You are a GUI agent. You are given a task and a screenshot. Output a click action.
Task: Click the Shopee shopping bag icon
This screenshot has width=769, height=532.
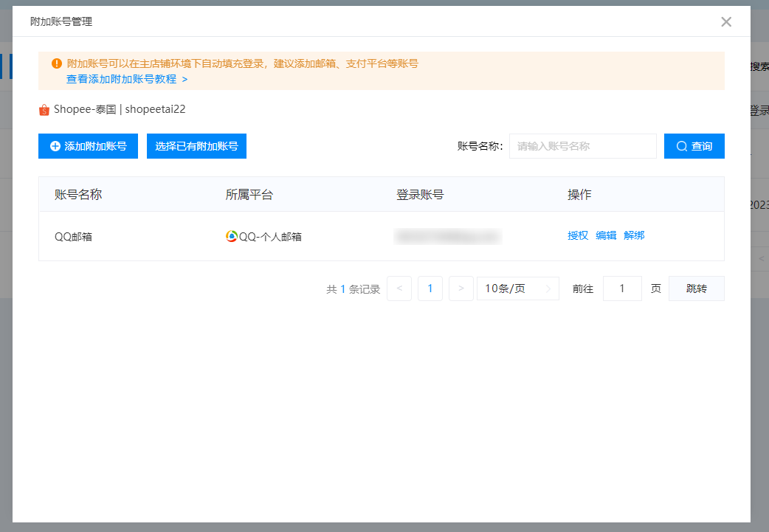pyautogui.click(x=44, y=110)
